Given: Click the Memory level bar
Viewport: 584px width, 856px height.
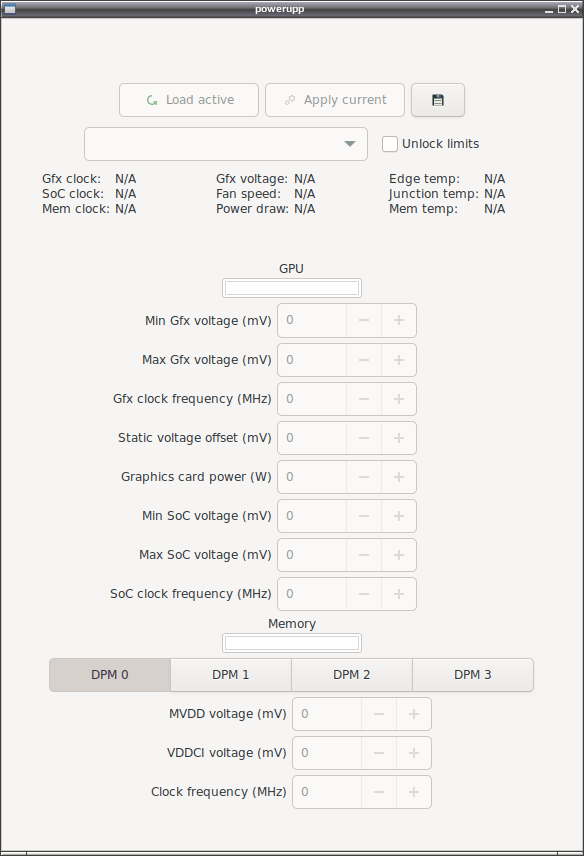Looking at the screenshot, I should (292, 643).
